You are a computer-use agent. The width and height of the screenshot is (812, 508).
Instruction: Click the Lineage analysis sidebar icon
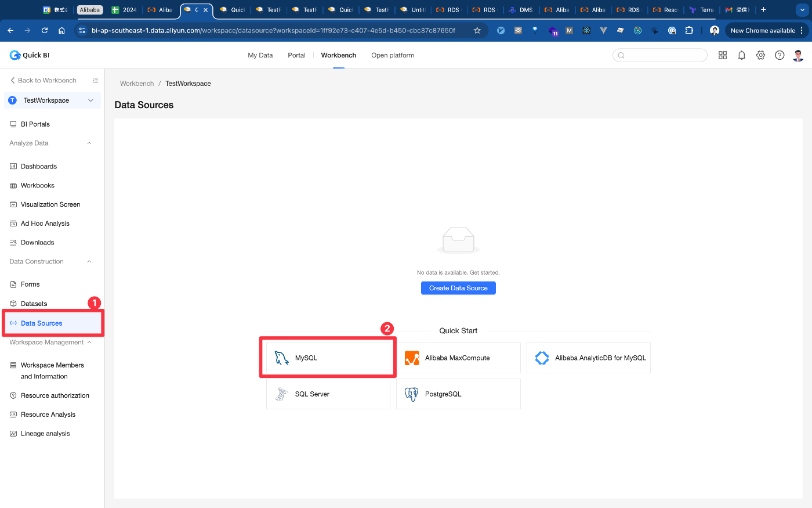click(13, 434)
